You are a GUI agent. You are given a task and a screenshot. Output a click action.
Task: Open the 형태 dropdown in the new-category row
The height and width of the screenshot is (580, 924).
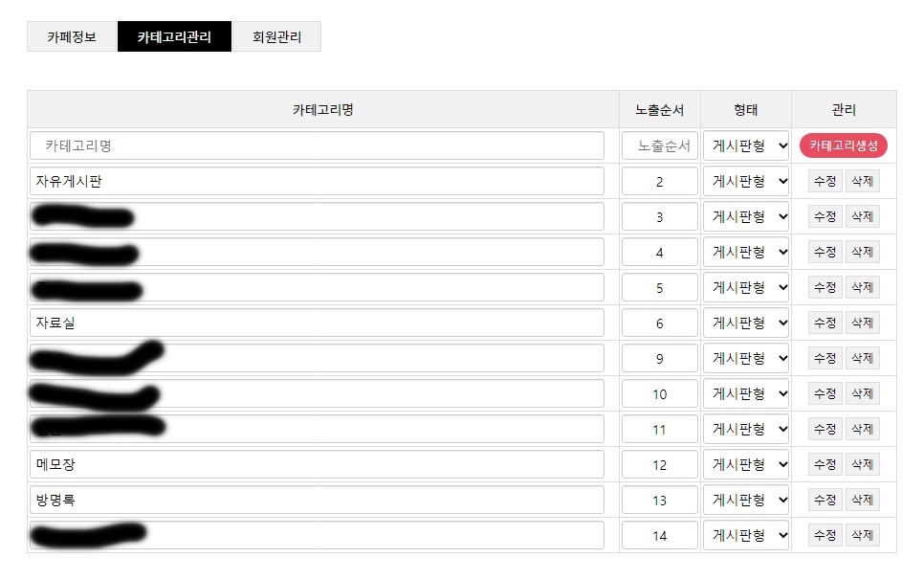746,145
